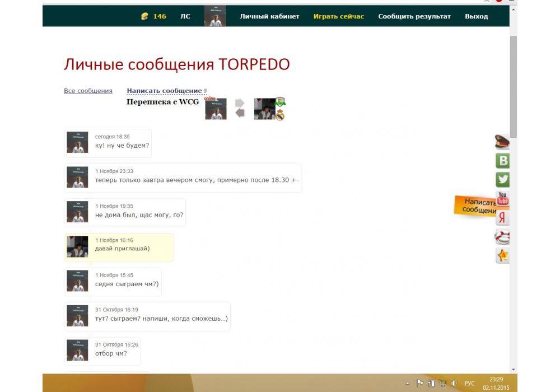
Task: Click the Real Madrid club badge
Action: [x=280, y=115]
